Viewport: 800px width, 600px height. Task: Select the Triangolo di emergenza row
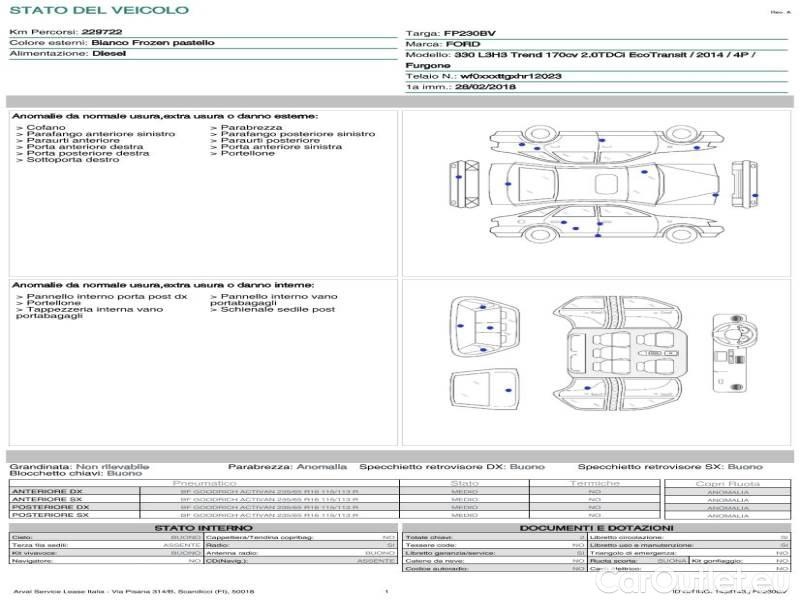(x=689, y=553)
